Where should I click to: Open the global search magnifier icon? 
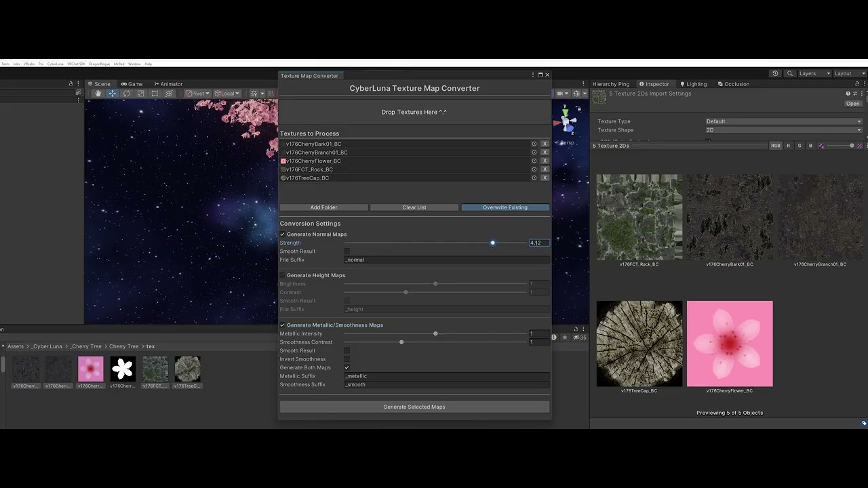[x=790, y=73]
